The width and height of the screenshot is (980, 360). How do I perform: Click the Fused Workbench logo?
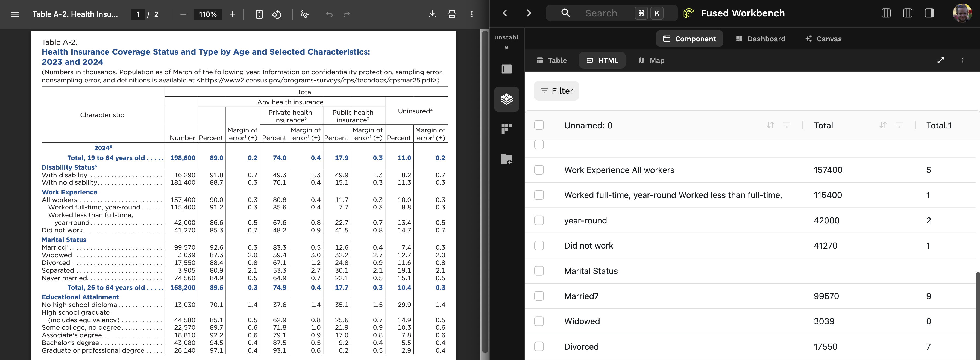click(689, 13)
